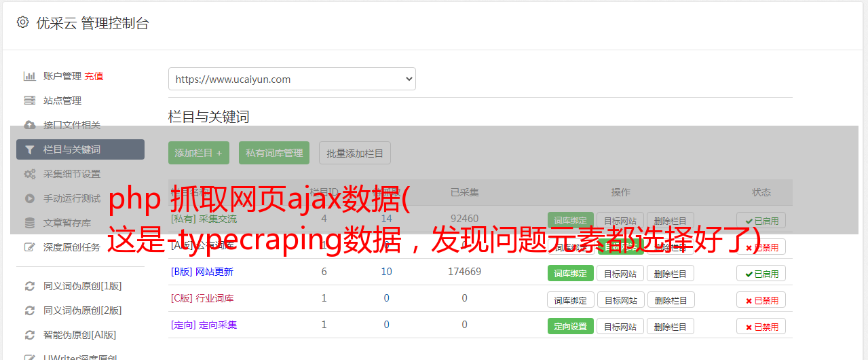Click 定向设置 in the 定向采集 row
This screenshot has width=868, height=360.
click(x=570, y=326)
